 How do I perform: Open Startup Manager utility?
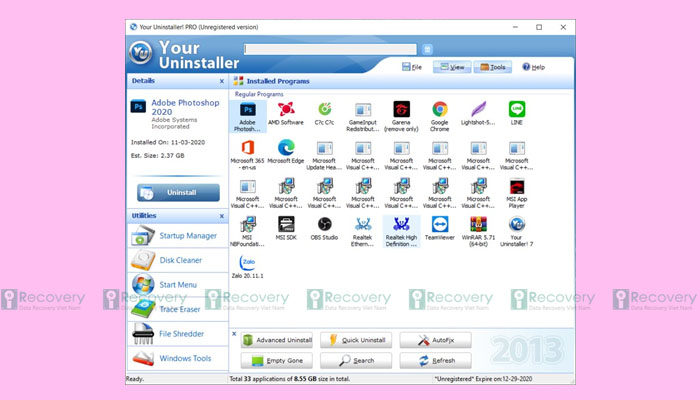pyautogui.click(x=178, y=236)
